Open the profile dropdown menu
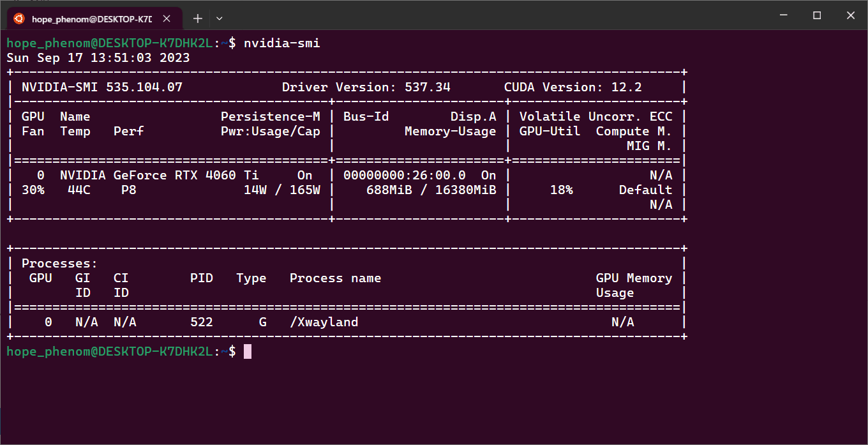The width and height of the screenshot is (868, 445). 219,19
